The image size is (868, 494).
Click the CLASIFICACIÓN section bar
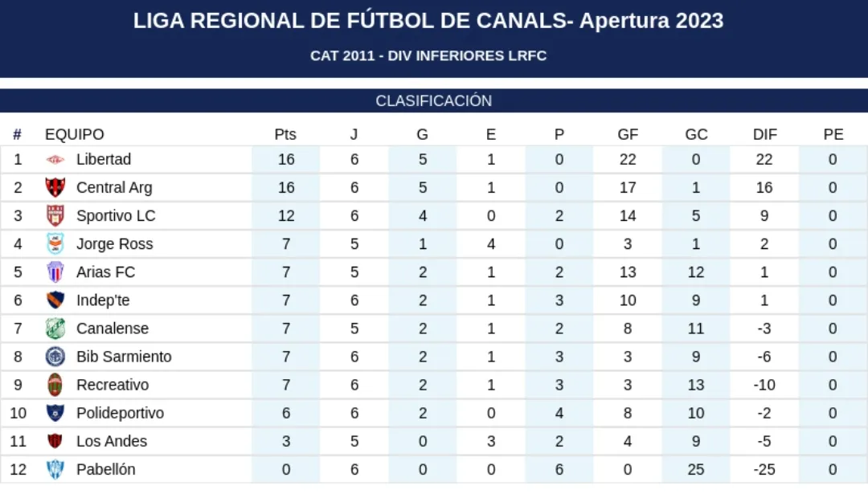(433, 101)
